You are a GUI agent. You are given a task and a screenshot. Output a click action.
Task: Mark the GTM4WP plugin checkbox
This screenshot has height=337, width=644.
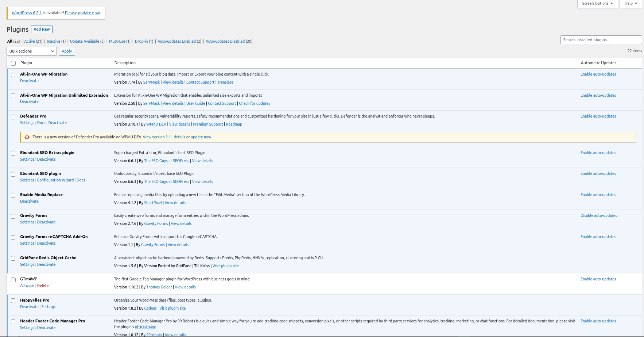pos(13,280)
